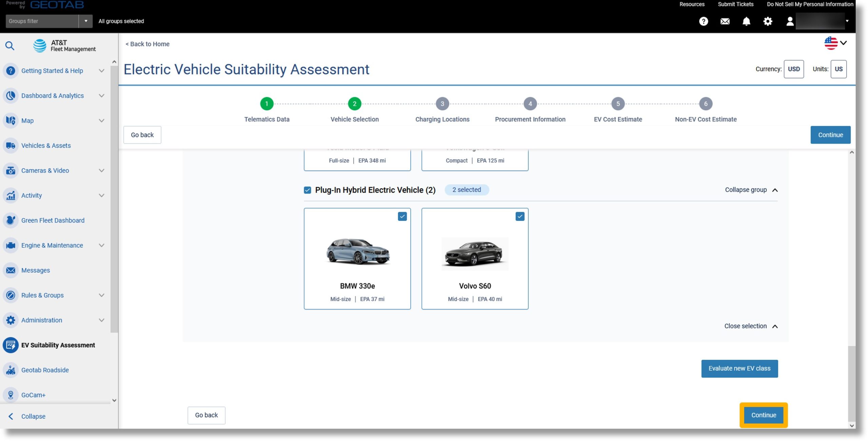Uncheck the BMW 330e checkbox

coord(402,216)
